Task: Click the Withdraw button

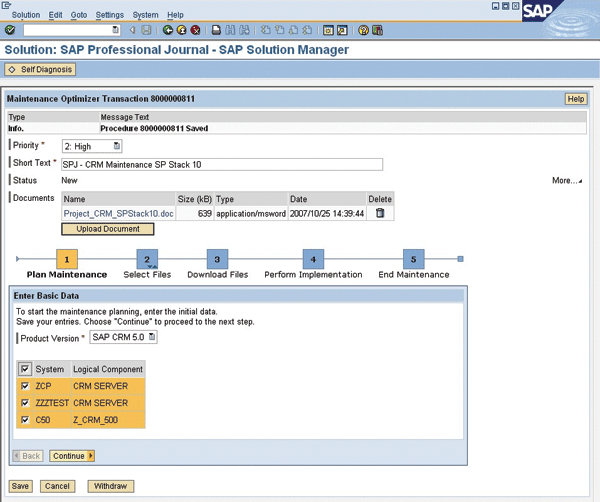Action: tap(111, 486)
